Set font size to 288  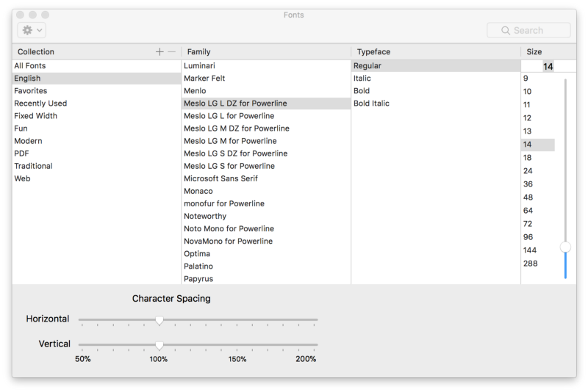(538, 264)
